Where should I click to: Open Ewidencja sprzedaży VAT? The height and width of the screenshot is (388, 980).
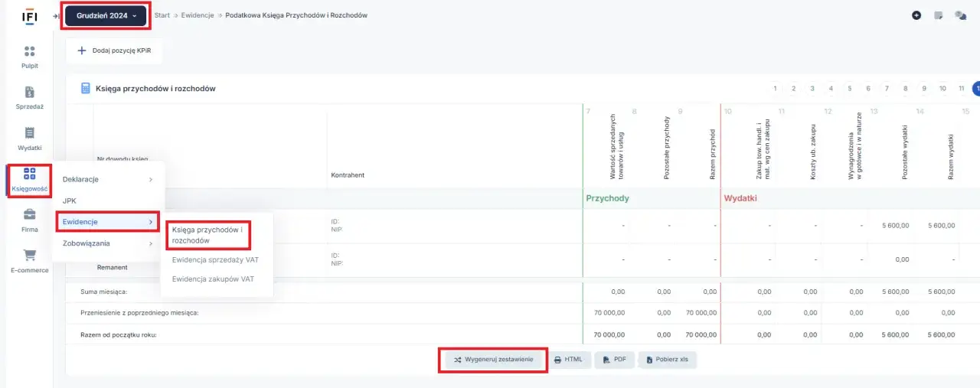tap(214, 259)
